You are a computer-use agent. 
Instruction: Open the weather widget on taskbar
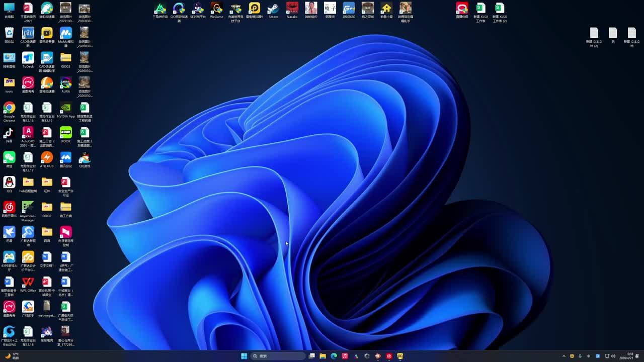click(12, 356)
